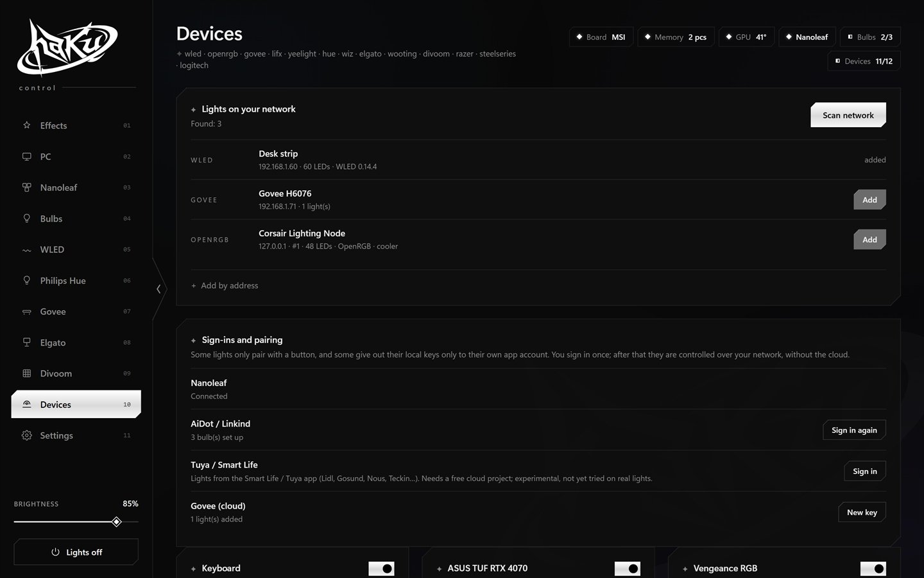The image size is (924, 578).
Task: Click the Bulbs 2/3 status chip
Action: pos(871,37)
